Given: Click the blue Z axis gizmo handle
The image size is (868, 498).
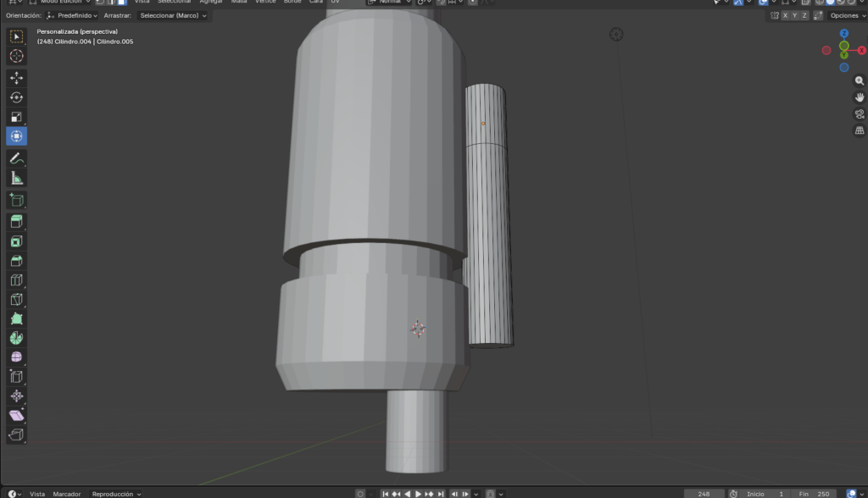Looking at the screenshot, I should pyautogui.click(x=843, y=33).
